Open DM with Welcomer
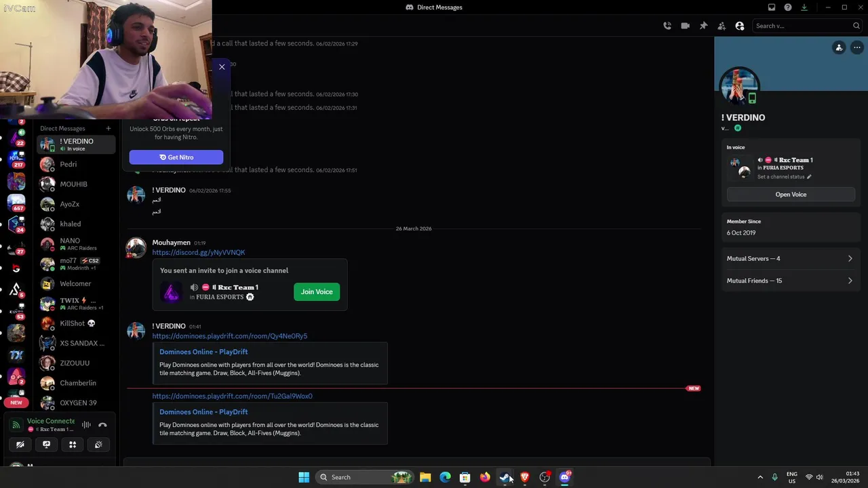 pos(77,283)
